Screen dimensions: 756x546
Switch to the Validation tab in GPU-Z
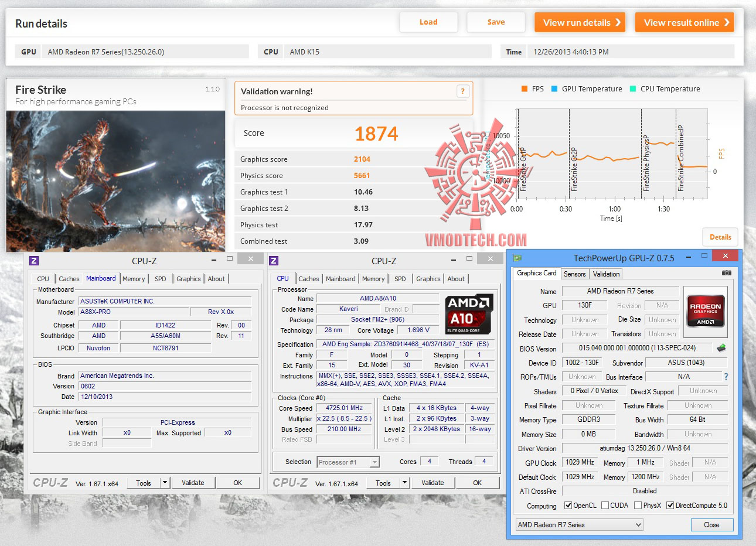pos(606,274)
